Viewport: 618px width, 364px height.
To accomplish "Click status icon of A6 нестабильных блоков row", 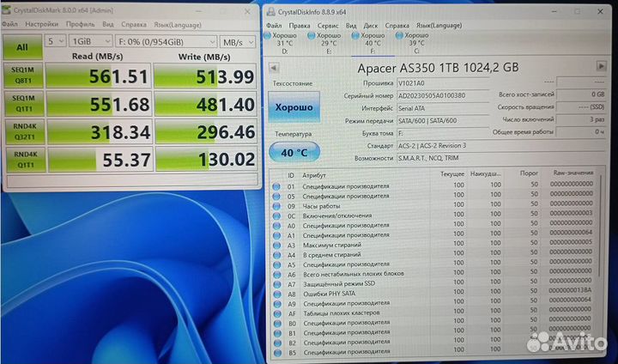I will [277, 274].
